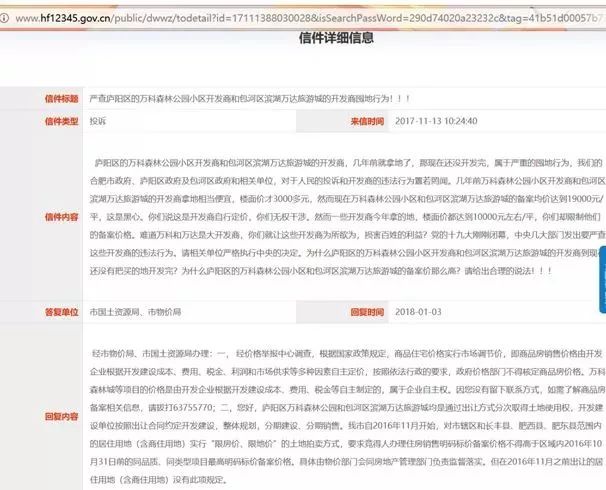
Task: Click the timestamp 2017-11-13 10:24:40
Action: 436,121
